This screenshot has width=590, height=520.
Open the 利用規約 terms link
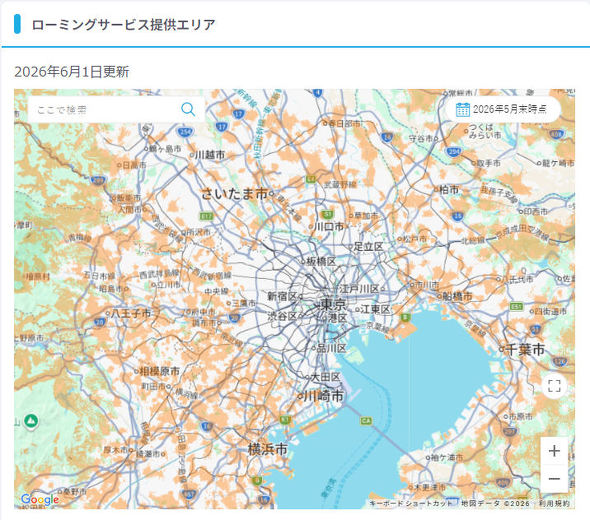point(554,503)
